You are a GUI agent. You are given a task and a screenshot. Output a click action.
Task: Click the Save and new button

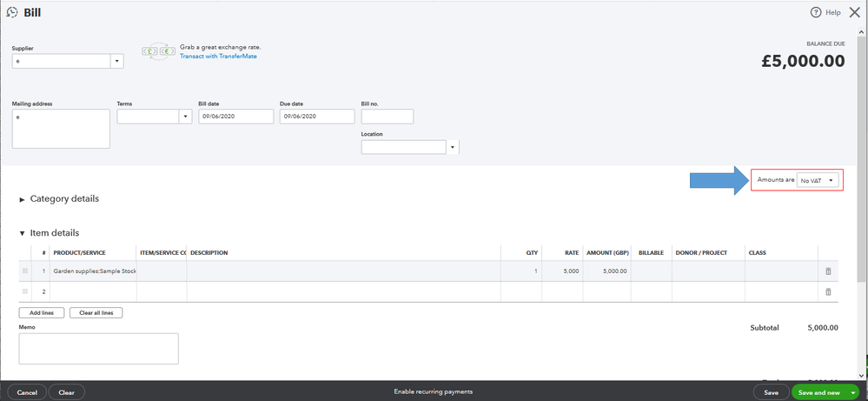(x=818, y=392)
